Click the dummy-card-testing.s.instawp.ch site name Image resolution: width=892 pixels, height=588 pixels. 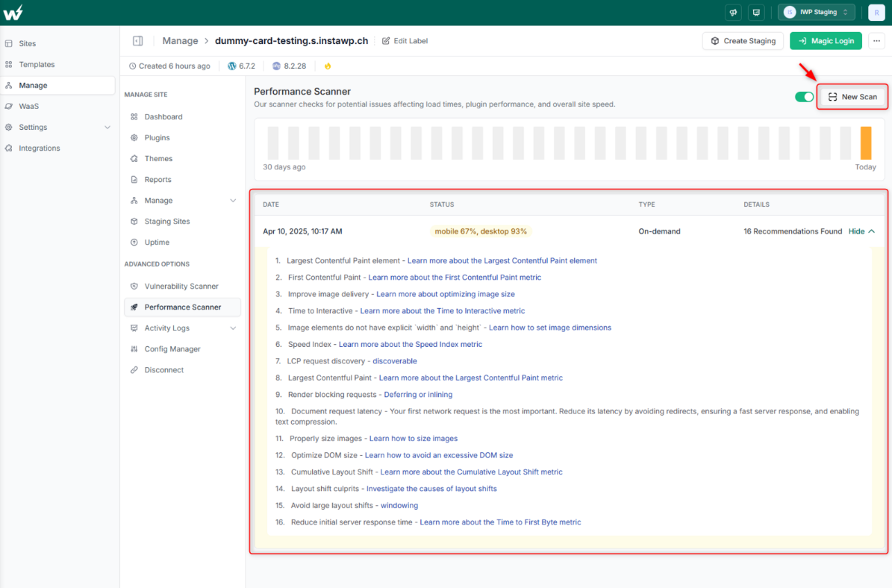coord(291,41)
